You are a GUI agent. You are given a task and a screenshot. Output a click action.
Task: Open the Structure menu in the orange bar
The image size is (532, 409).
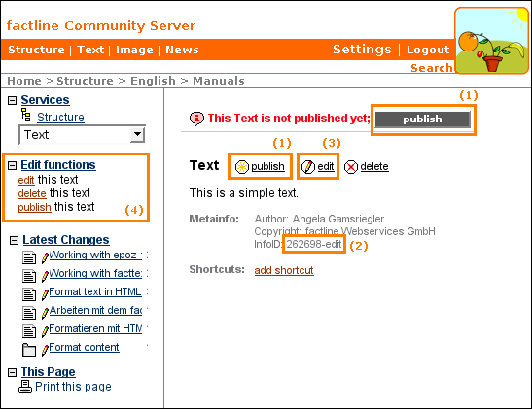36,50
